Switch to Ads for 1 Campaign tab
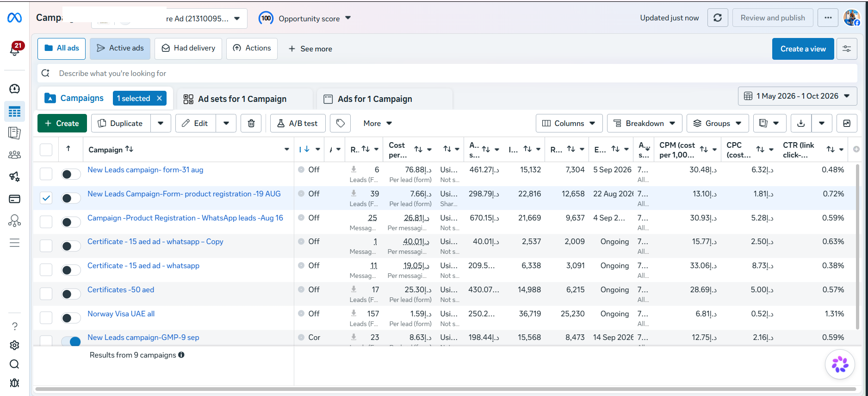Viewport: 868px width, 396px height. coord(384,99)
